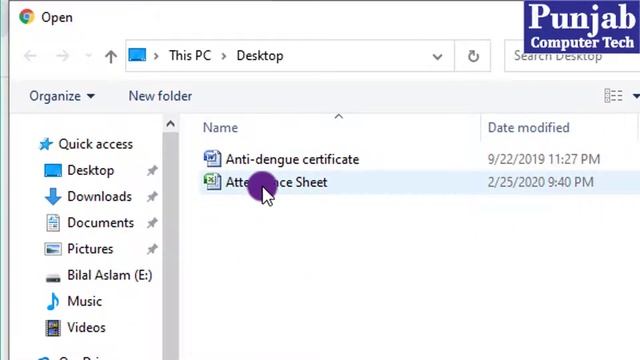The image size is (640, 360).
Task: Click the Chrome icon in title bar
Action: coord(27,17)
